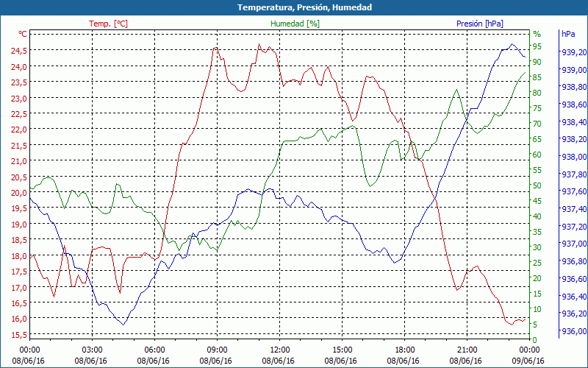This screenshot has width=588, height=368.
Task: Click the 19,0 temperature axis value
Action: coord(19,224)
